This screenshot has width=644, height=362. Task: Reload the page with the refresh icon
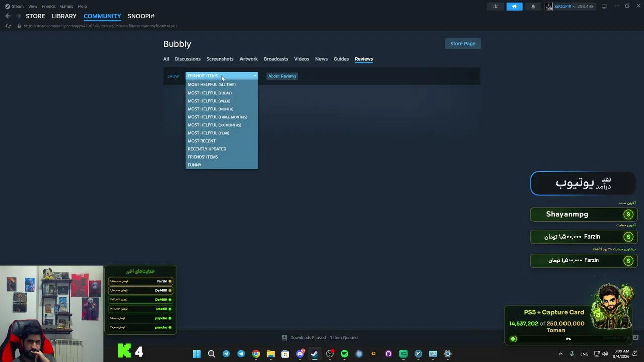(8, 26)
